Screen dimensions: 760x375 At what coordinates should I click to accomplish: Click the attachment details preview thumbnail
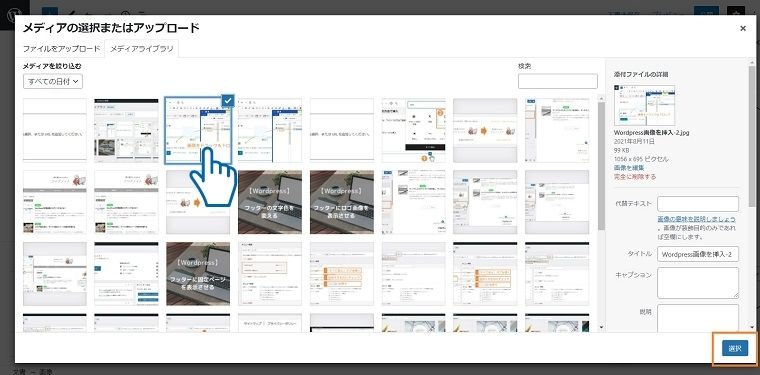click(x=644, y=106)
